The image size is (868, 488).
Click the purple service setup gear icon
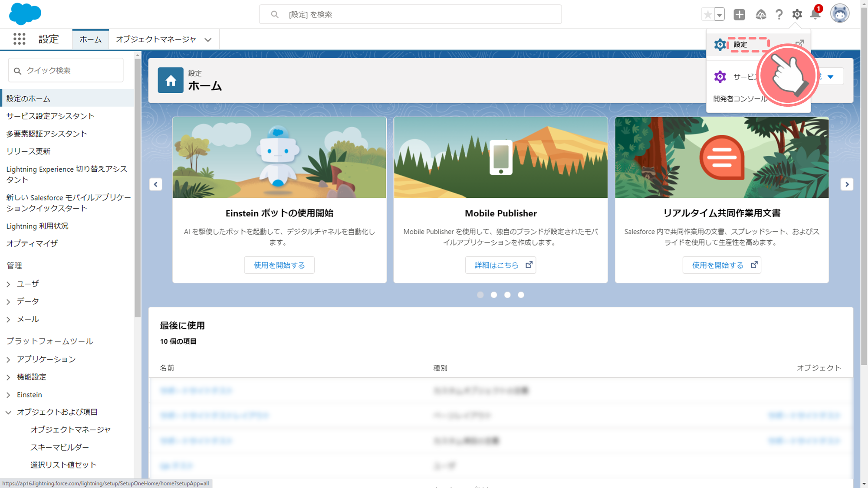click(x=720, y=77)
